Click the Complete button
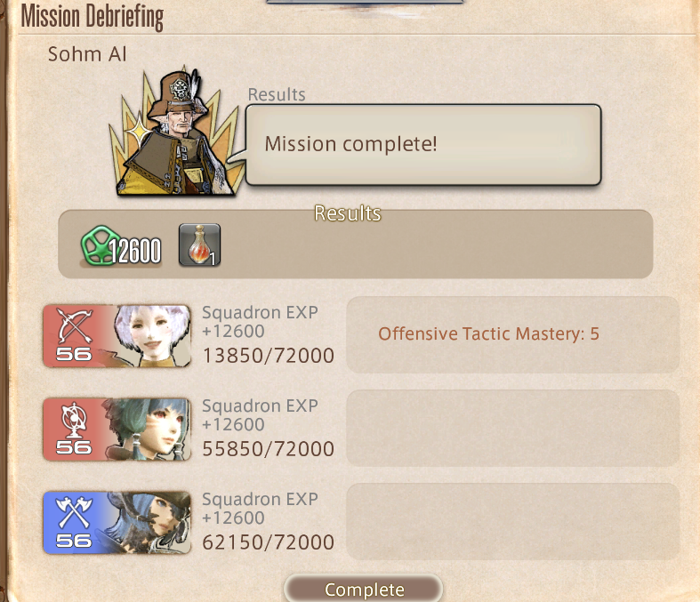 click(364, 589)
